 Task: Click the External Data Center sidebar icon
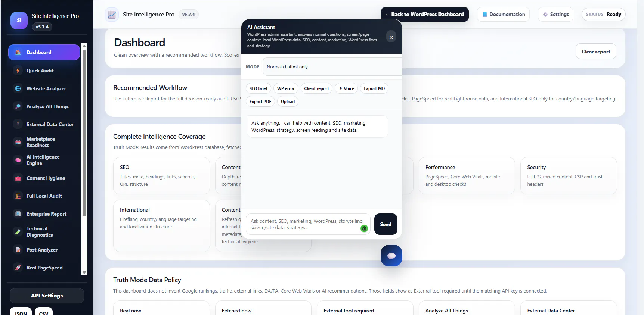18,124
